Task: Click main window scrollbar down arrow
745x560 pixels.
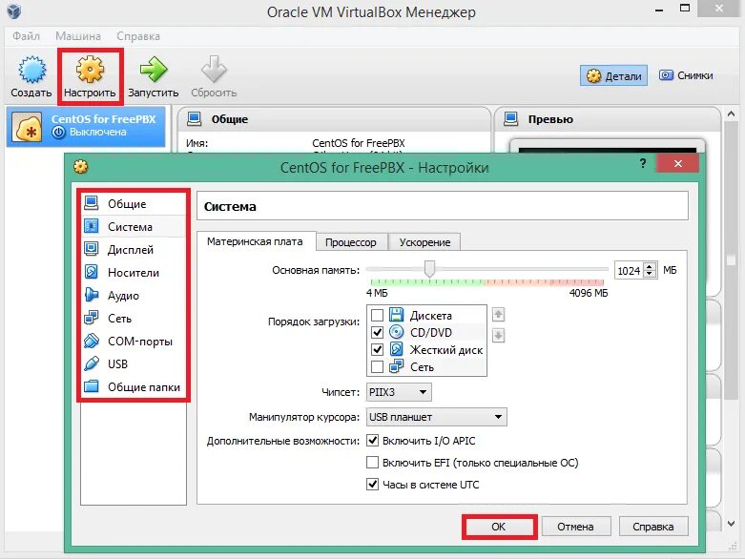Action: 732,524
